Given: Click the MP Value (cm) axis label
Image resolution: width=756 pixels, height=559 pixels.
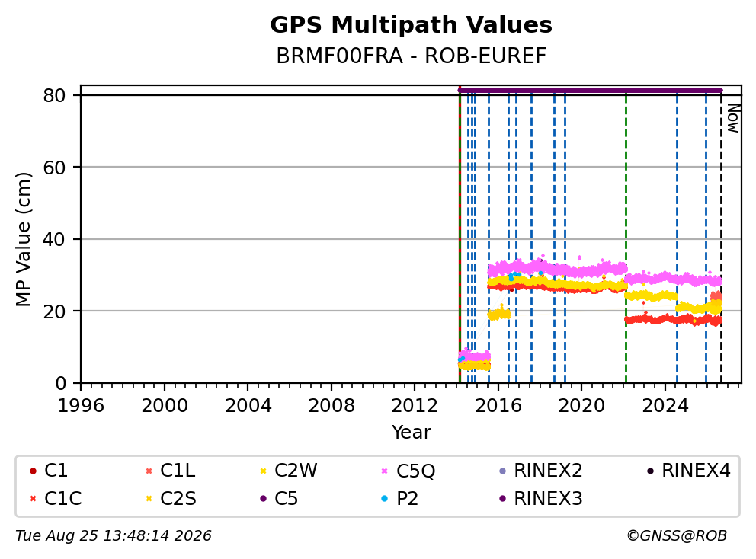Looking at the screenshot, I should [x=23, y=239].
